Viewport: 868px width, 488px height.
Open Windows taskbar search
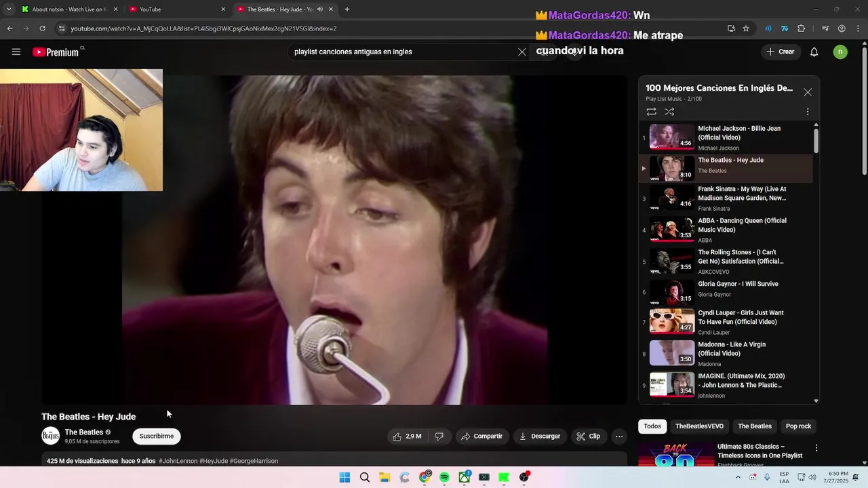(x=365, y=477)
